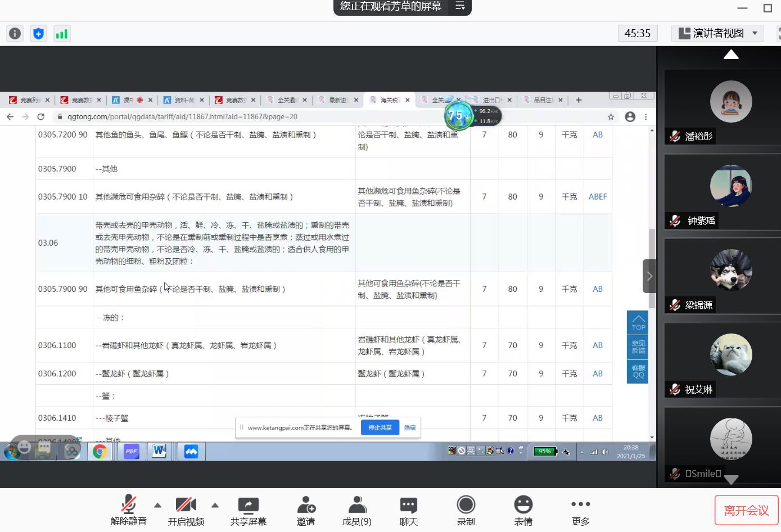
Task: Open the Chat panel
Action: [x=409, y=511]
